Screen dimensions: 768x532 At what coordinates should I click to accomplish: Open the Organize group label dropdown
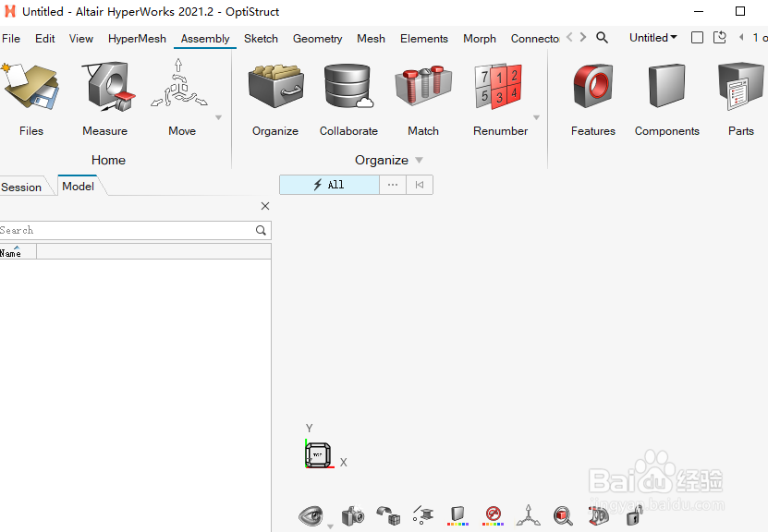tap(419, 160)
